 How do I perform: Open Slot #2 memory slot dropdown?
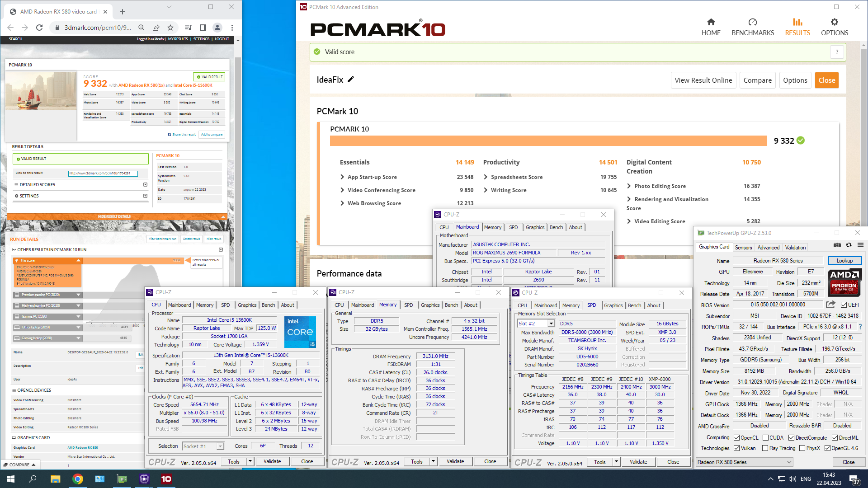pos(551,324)
